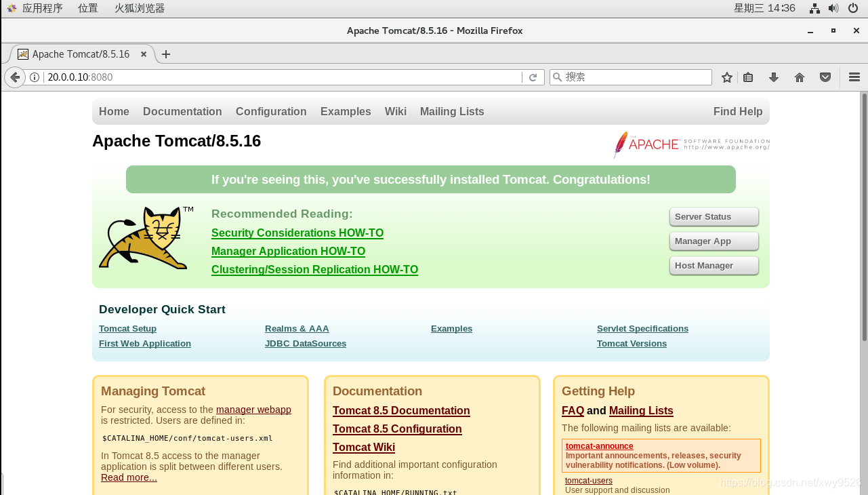This screenshot has height=495, width=868.
Task: Open the Tomcat Setup link
Action: coord(127,329)
